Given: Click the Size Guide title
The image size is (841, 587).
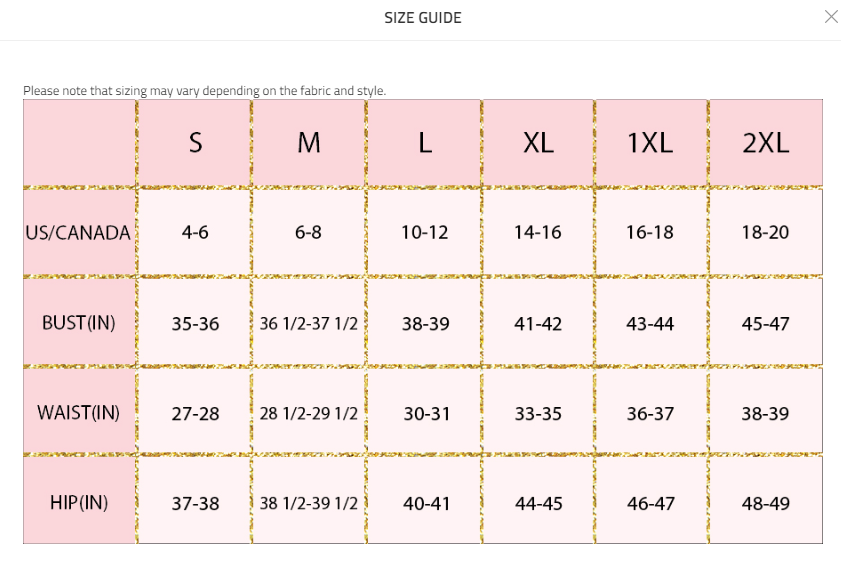Looking at the screenshot, I should pyautogui.click(x=423, y=18).
